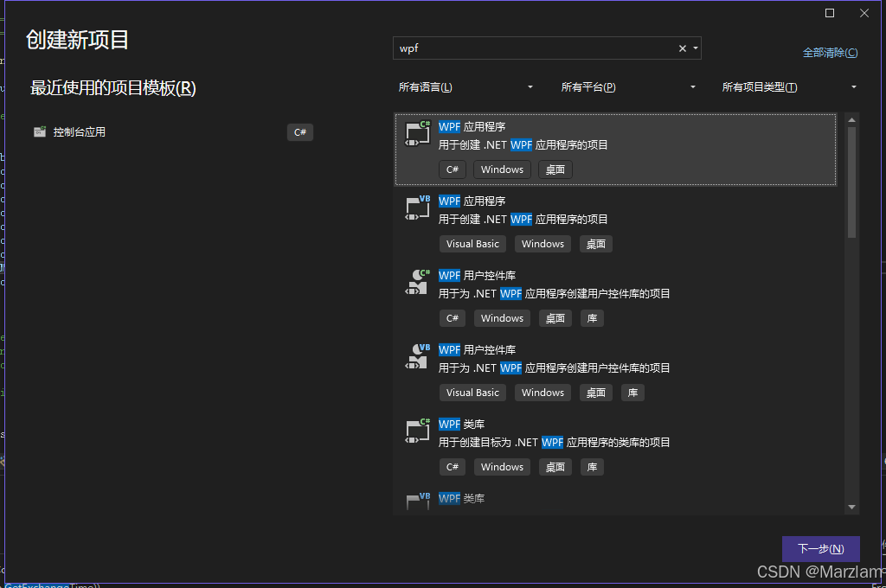The image size is (886, 588).
Task: Click scrollbar down arrow in template list
Action: pos(851,508)
